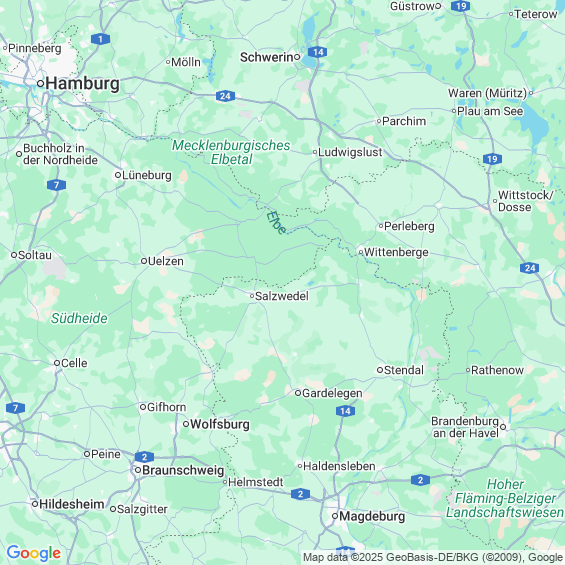Screen dimensions: 565x565
Task: Click the Stendal town marker
Action: pyautogui.click(x=380, y=370)
